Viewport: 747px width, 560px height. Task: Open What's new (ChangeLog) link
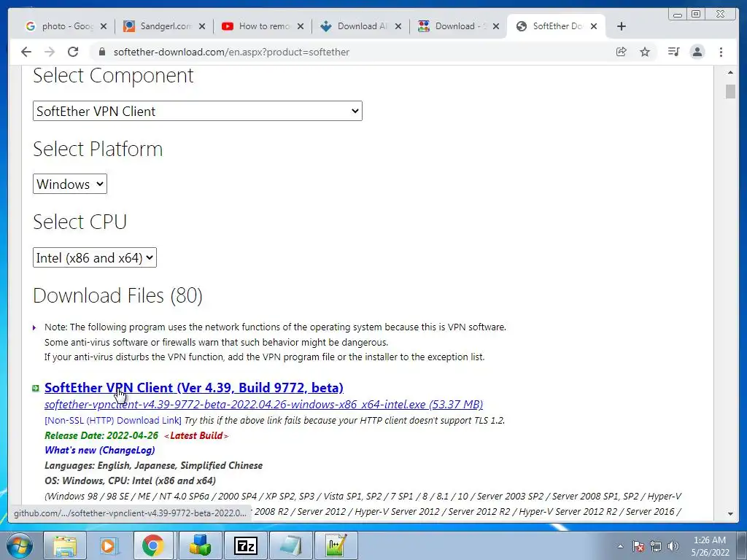(x=99, y=450)
